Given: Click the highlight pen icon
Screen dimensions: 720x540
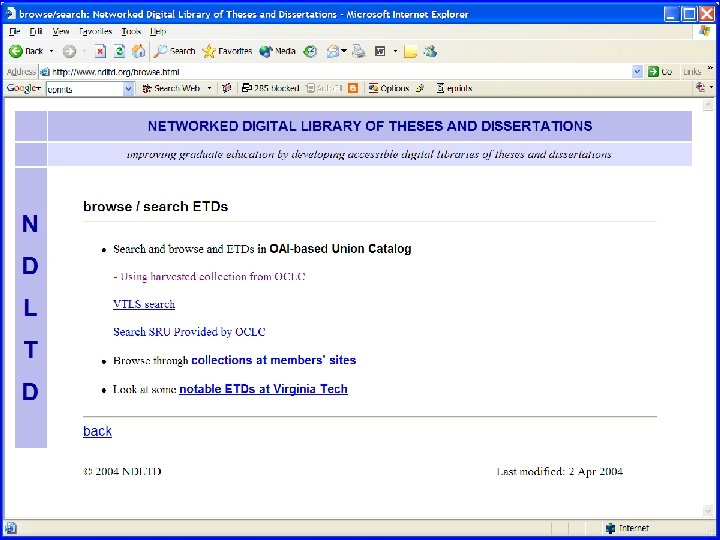Looking at the screenshot, I should [420, 88].
